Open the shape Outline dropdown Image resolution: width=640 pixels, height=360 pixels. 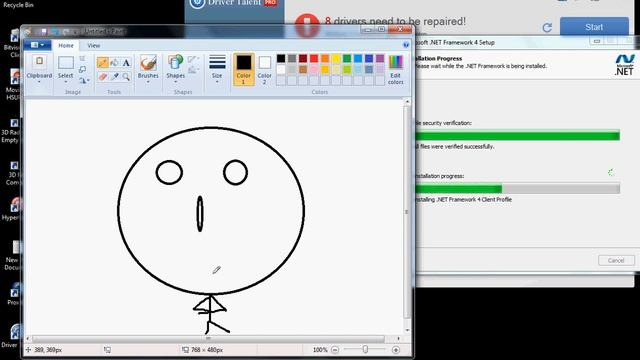point(193,59)
